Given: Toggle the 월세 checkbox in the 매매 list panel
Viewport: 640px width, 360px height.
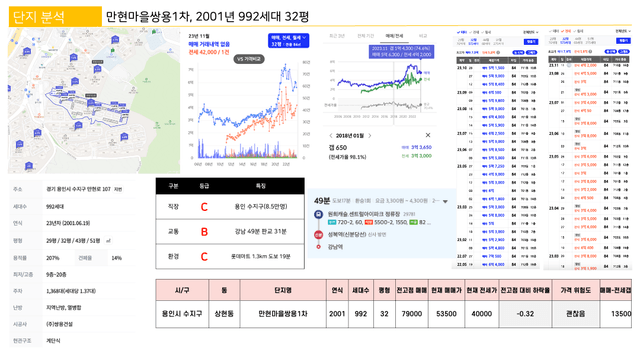Looking at the screenshot, I should [x=486, y=32].
